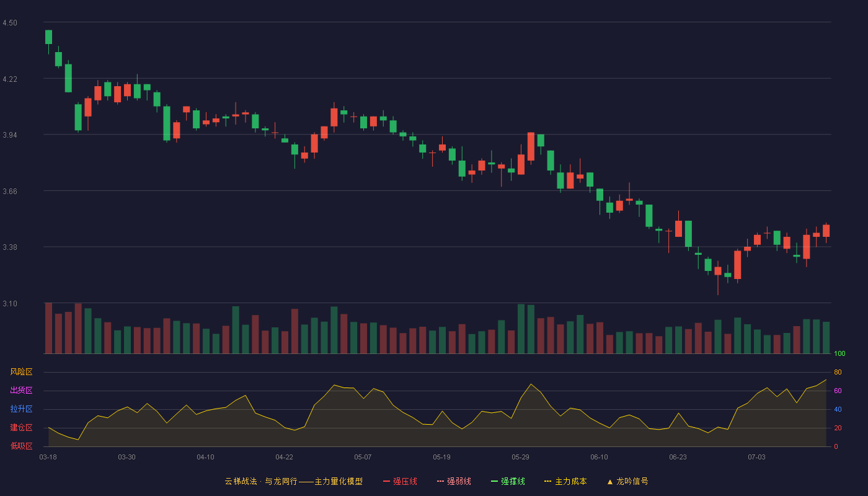The width and height of the screenshot is (868, 496).
Task: Select the 云梯战法 主力量化模型 legend title
Action: click(x=294, y=481)
